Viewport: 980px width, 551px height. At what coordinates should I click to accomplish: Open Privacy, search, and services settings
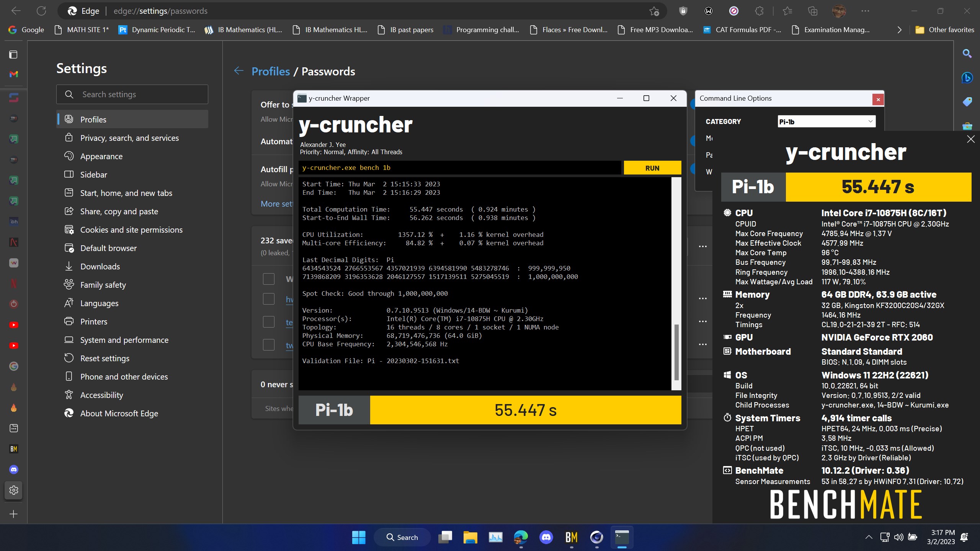[x=132, y=138]
